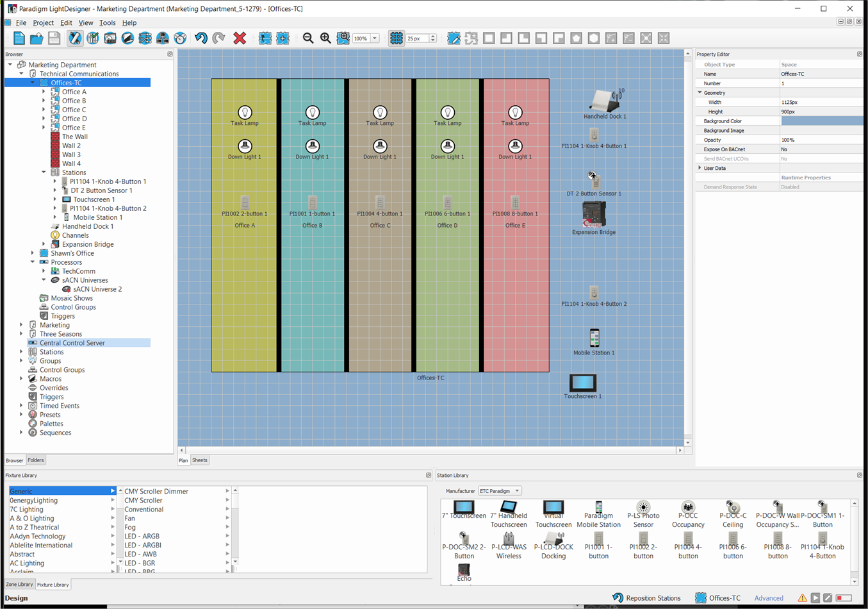Screen dimensions: 868x609
Task: Select Mobile Station 1 on plan
Action: (x=594, y=338)
